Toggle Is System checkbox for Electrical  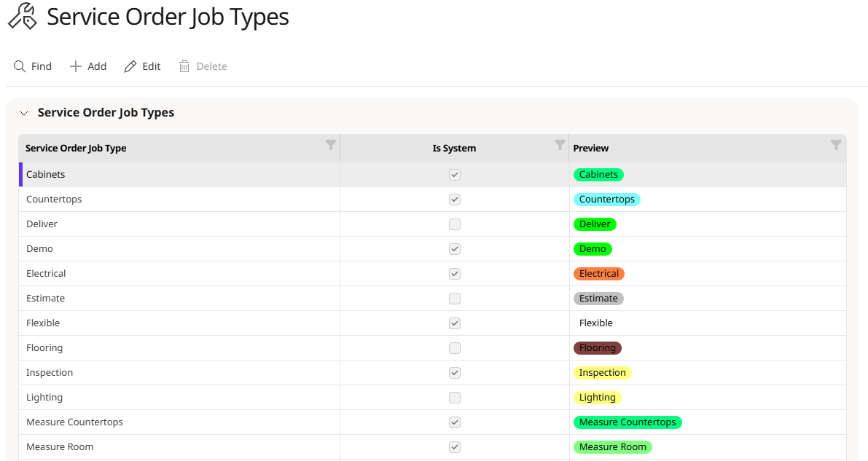455,273
